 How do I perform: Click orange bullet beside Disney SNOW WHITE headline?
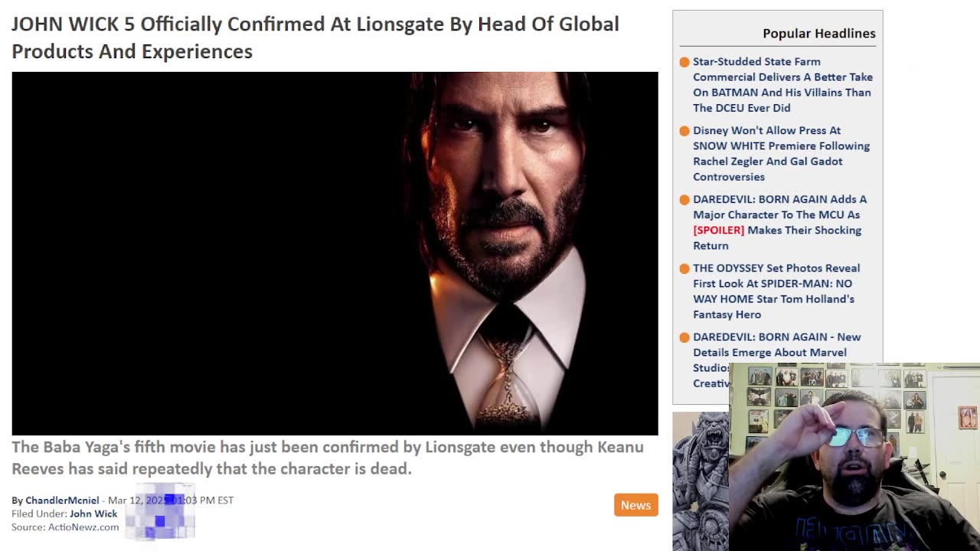(684, 131)
